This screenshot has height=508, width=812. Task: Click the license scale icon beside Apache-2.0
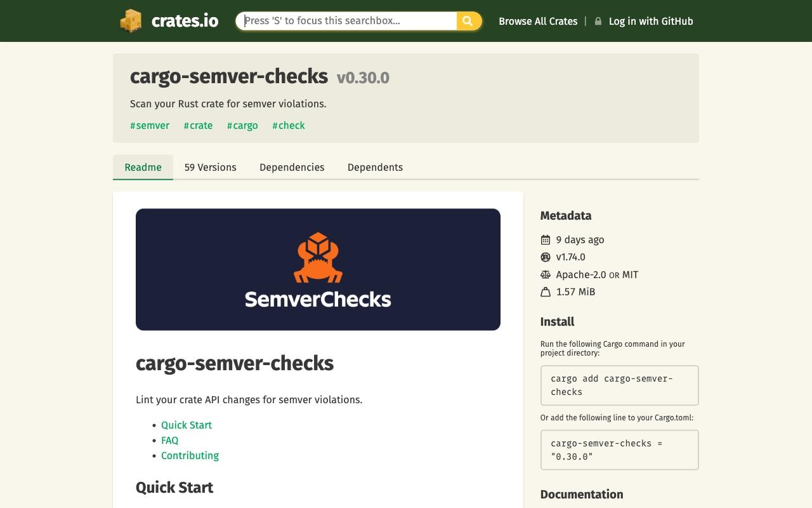[x=546, y=274]
